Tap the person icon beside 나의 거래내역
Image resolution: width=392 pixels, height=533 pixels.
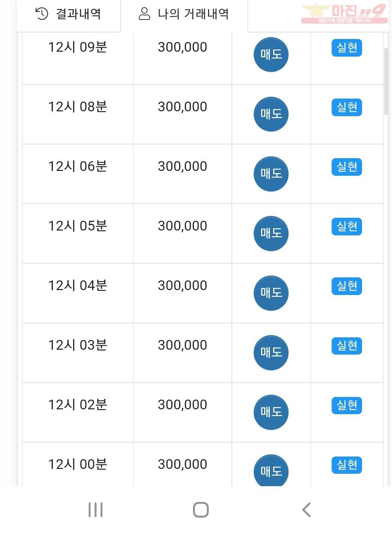pos(144,14)
